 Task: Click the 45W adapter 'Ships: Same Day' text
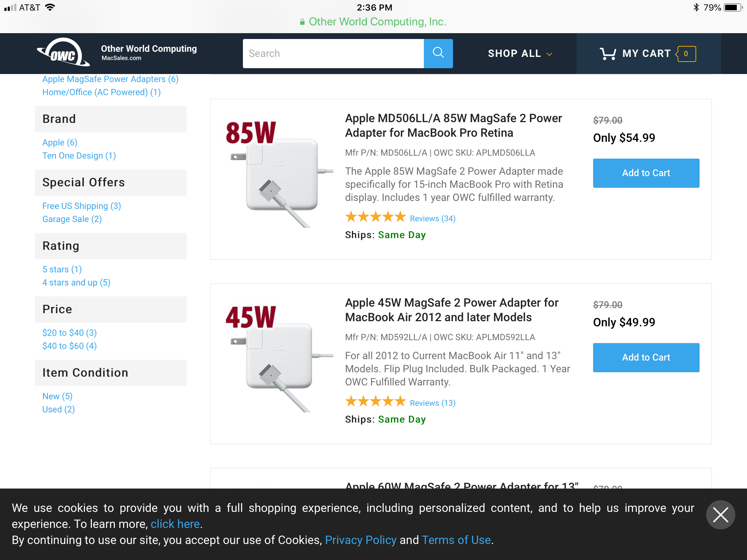[385, 419]
